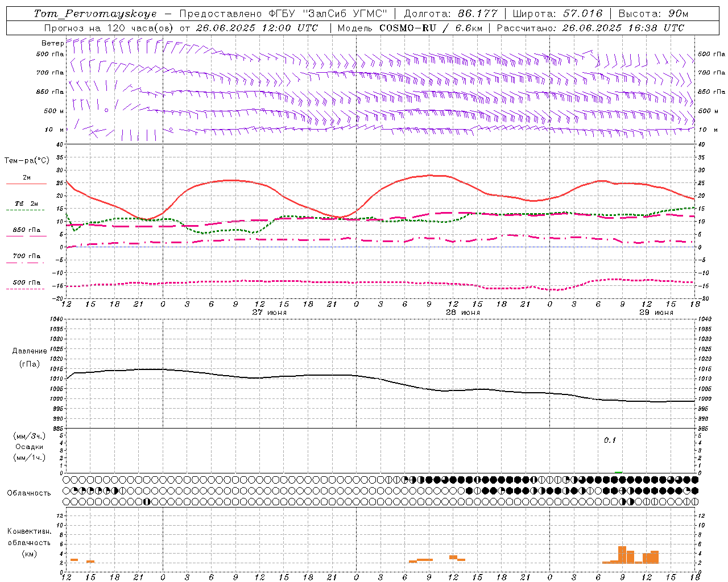Click the Осадки precipitation label

30,447
